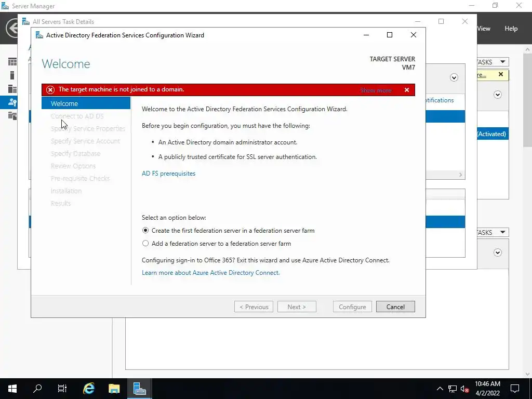Click the Server Manager vertical scrollbar thumb
Viewport: 532px width, 399px height.
coord(527,100)
